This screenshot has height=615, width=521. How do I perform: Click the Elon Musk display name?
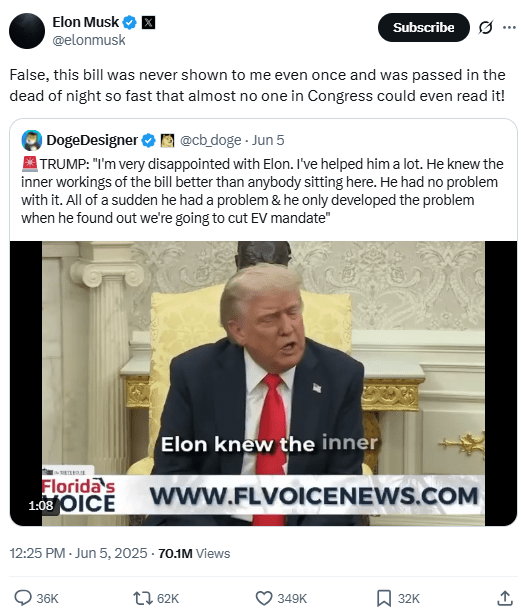tap(86, 22)
